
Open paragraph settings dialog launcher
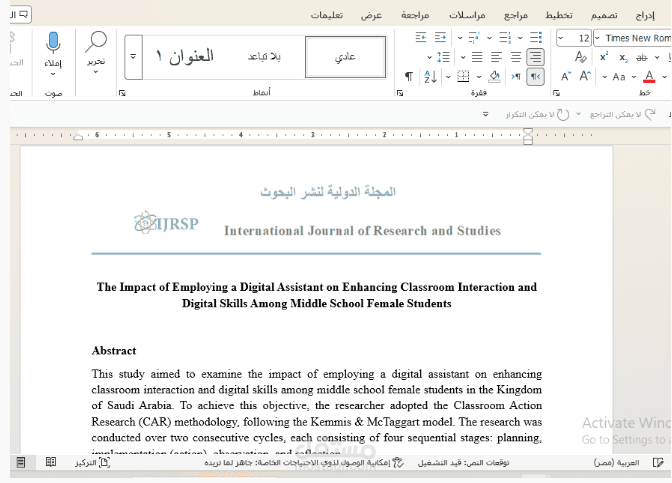click(400, 93)
